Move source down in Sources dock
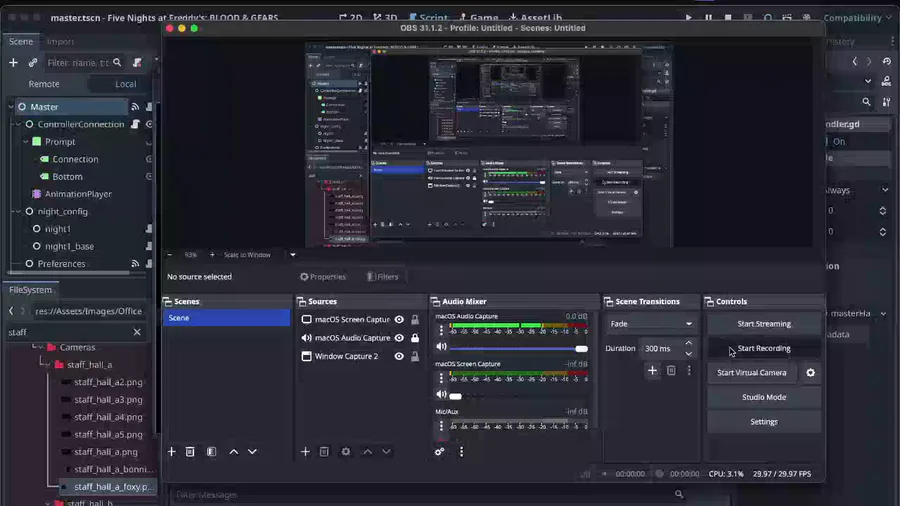 [386, 452]
